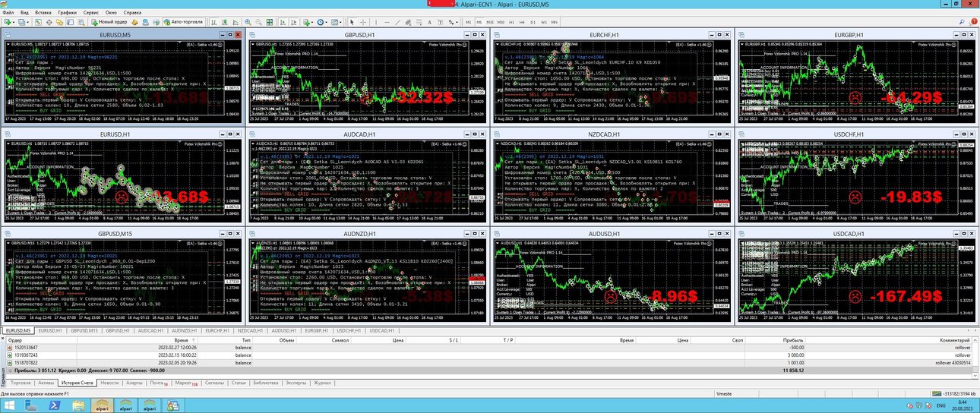Open the Файл menu
Viewport: 980px width, 413px height.
[8, 13]
